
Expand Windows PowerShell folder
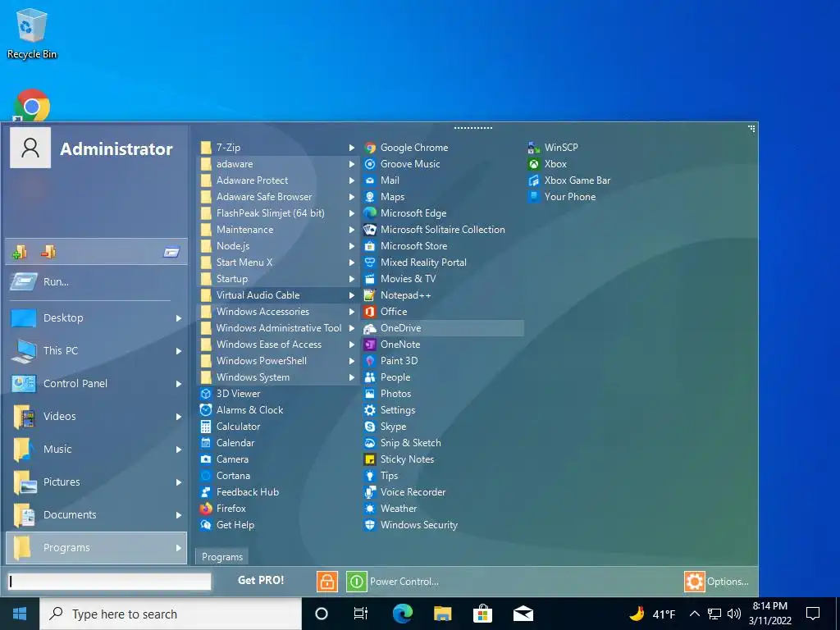(x=277, y=361)
